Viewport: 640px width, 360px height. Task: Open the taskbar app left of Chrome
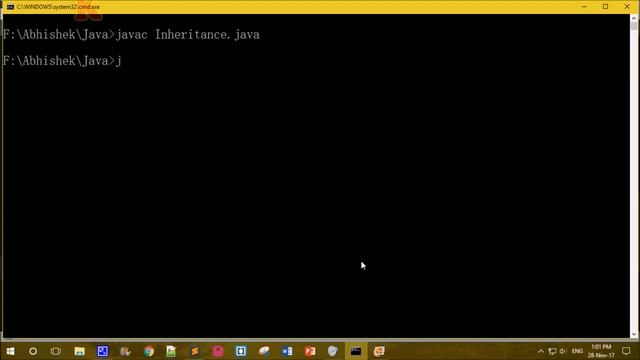[x=125, y=351]
